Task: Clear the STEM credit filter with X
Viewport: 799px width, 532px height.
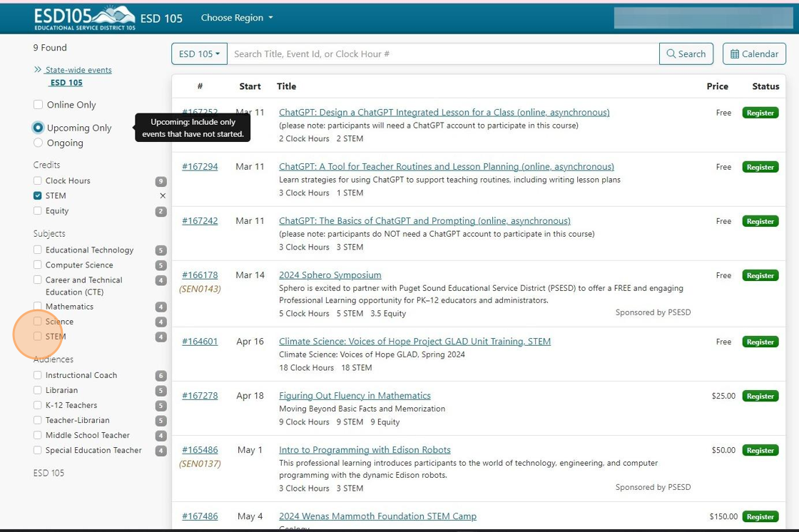Action: (x=163, y=195)
